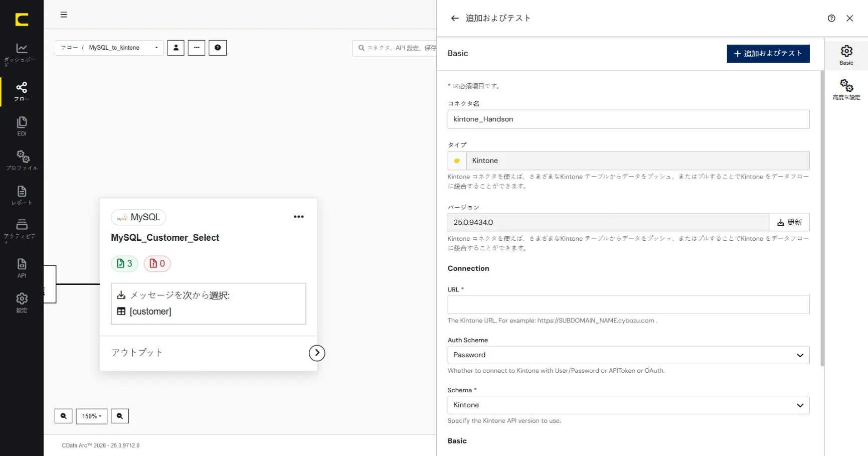Screen dimensions: 868x456
Task: Open the Schema Kintone dropdown
Action: tap(628, 405)
